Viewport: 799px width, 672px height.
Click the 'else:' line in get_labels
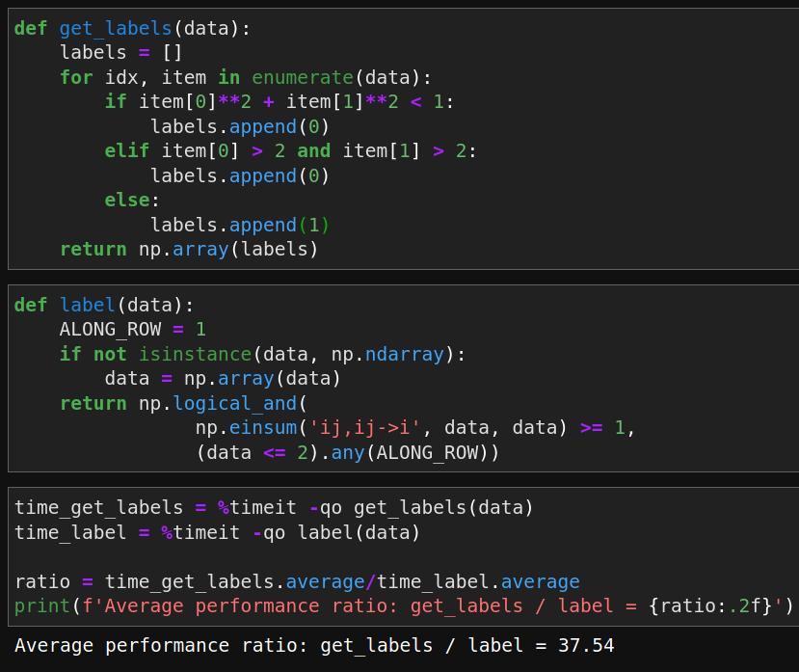[x=132, y=201]
